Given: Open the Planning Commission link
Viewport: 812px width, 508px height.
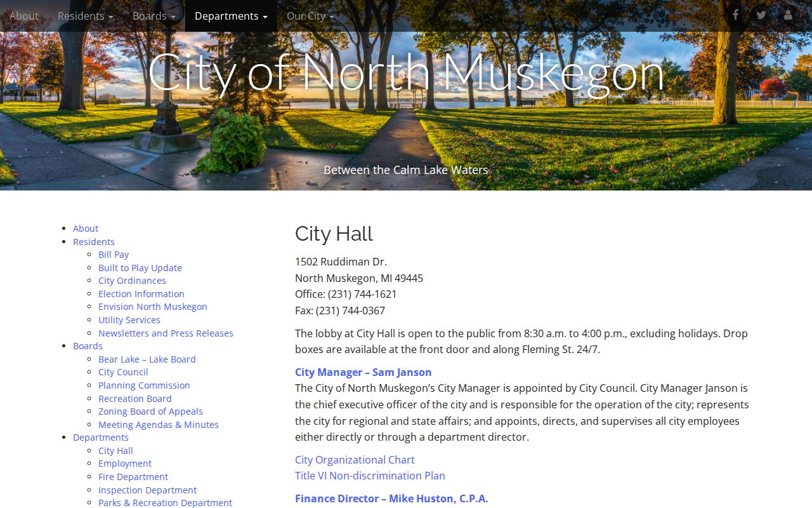Looking at the screenshot, I should point(144,385).
